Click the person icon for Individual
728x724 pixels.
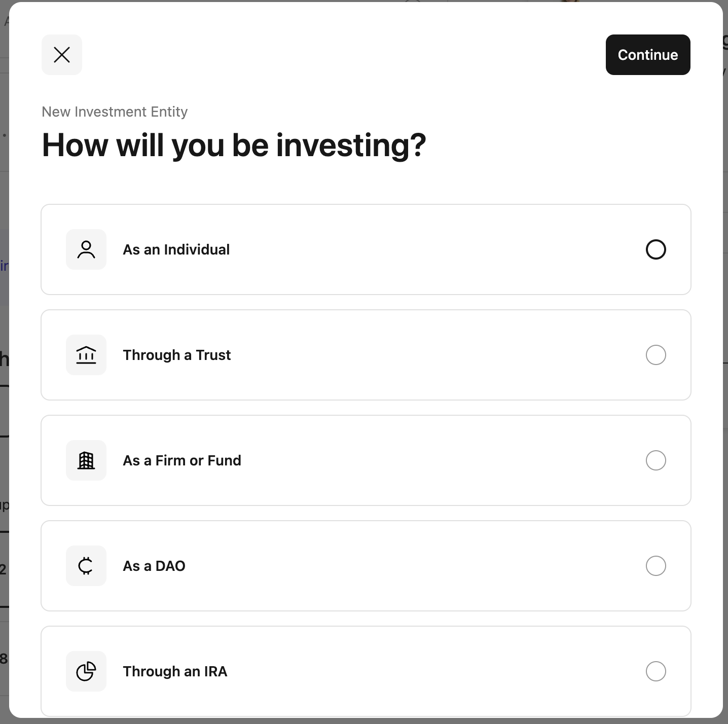click(86, 249)
